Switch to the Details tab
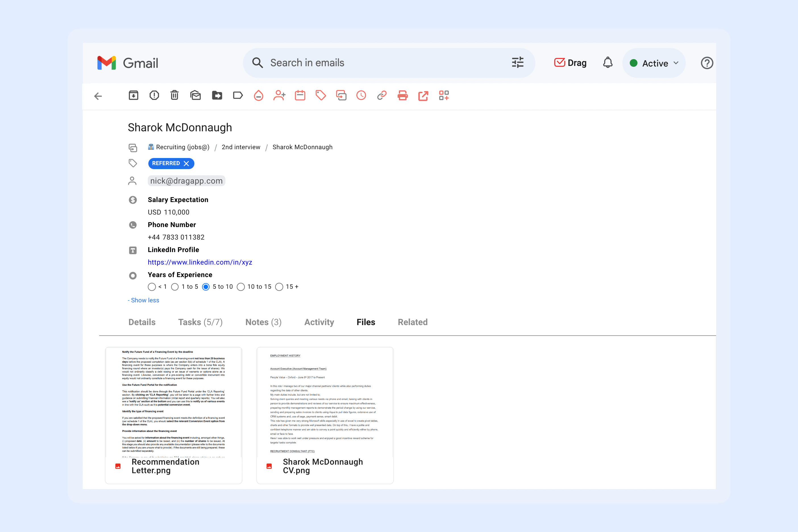Image resolution: width=798 pixels, height=532 pixels. click(142, 322)
